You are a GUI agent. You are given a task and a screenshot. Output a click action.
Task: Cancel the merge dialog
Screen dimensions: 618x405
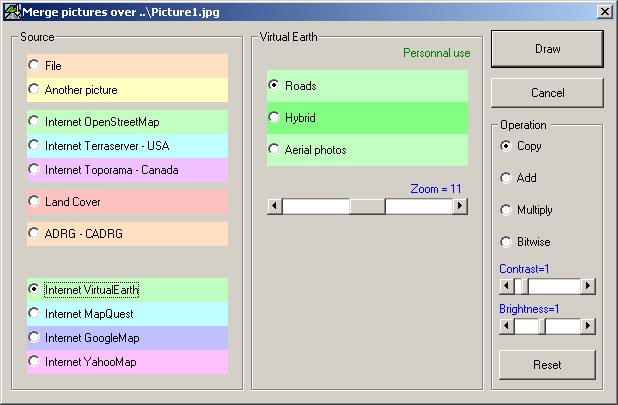[547, 93]
